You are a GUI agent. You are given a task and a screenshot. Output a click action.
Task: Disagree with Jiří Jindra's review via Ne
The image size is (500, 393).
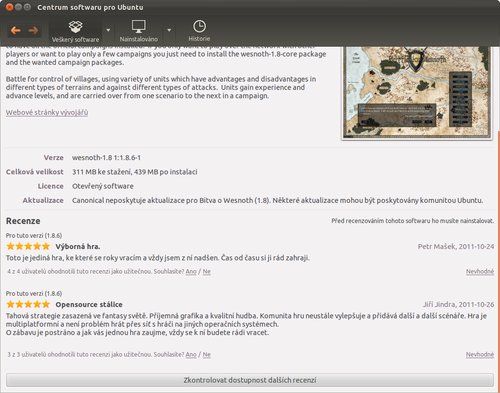[x=207, y=354]
